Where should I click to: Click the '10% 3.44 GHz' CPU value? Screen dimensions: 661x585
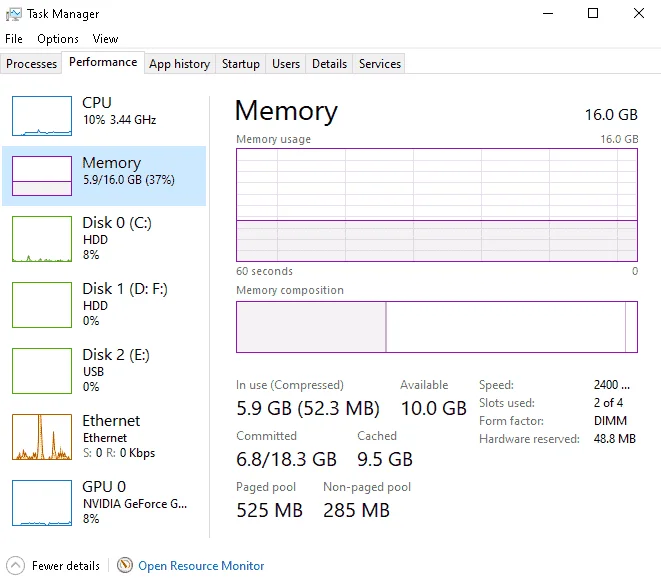pos(119,120)
